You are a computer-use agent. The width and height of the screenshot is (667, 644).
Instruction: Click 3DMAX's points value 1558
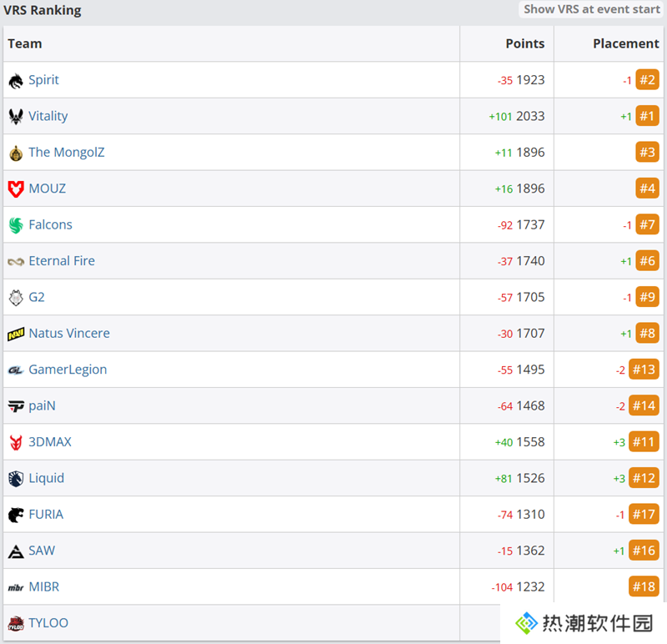point(530,441)
